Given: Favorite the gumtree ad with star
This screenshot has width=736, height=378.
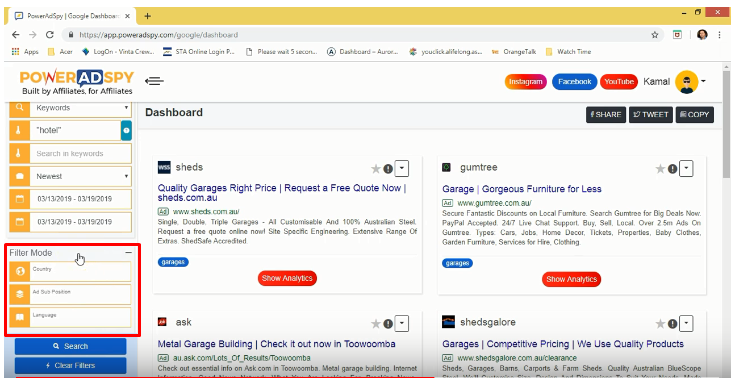Looking at the screenshot, I should pyautogui.click(x=660, y=169).
